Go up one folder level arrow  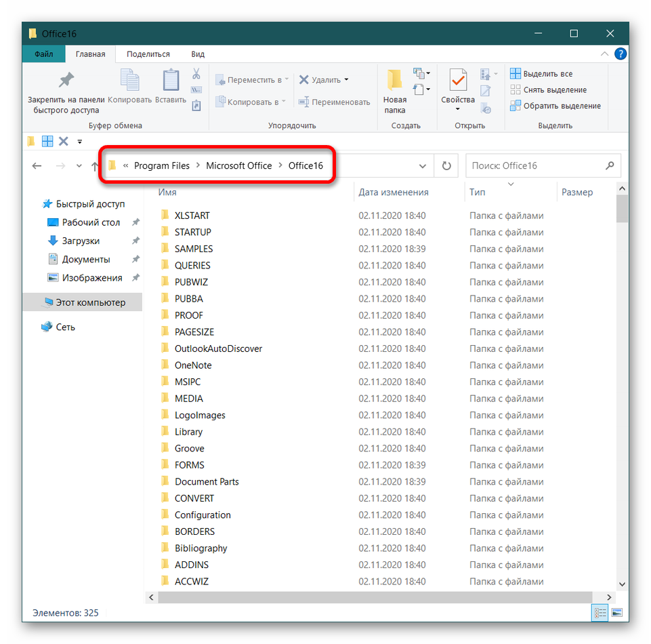point(94,166)
